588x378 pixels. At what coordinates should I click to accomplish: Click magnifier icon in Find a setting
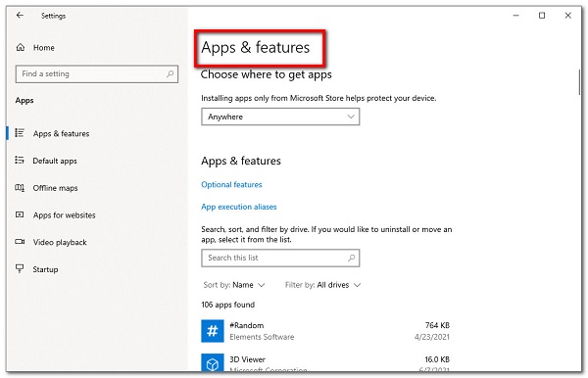click(x=171, y=73)
